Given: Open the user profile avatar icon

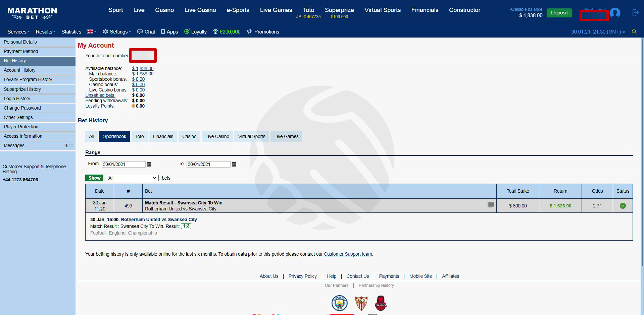Looking at the screenshot, I should click(x=615, y=13).
